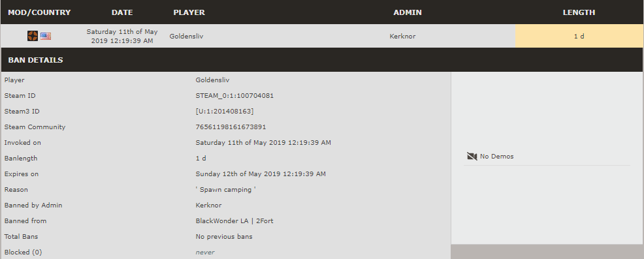644x259 pixels.
Task: Click the ADMIN column header
Action: (x=408, y=12)
